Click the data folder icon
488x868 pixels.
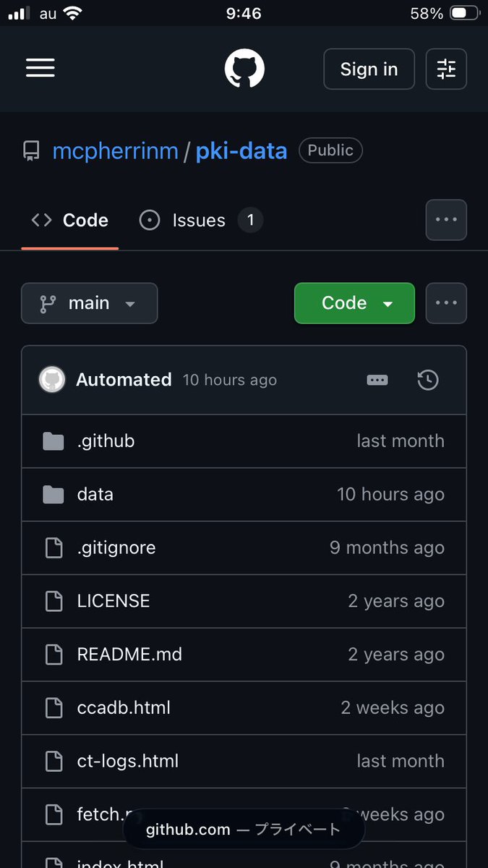[x=53, y=495]
